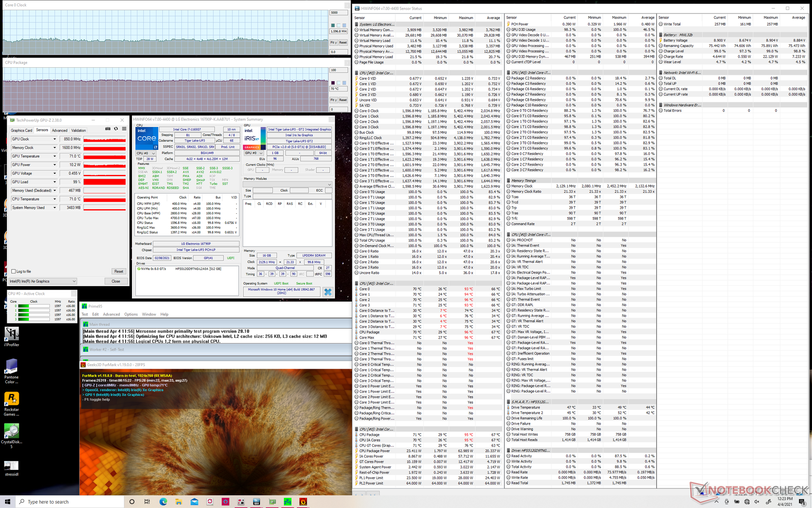Expand the GPU Clock sensor dropdown
The image size is (812, 508).
55,139
